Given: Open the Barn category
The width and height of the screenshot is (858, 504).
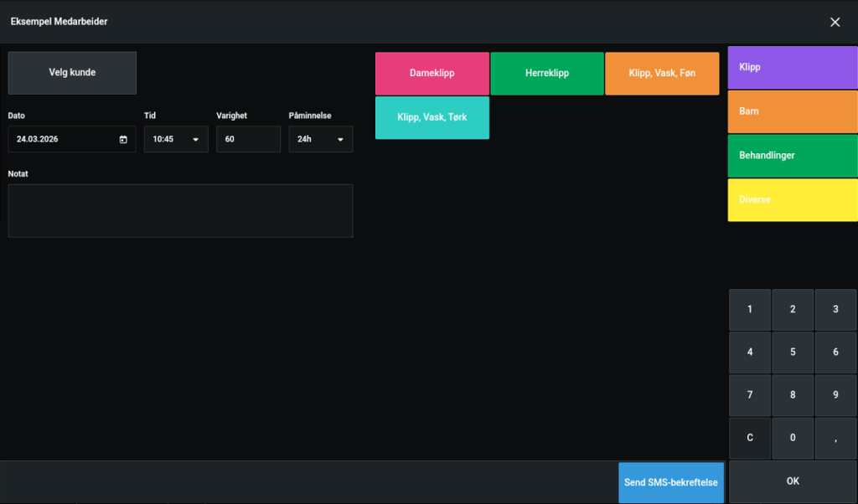Looking at the screenshot, I should 793,111.
